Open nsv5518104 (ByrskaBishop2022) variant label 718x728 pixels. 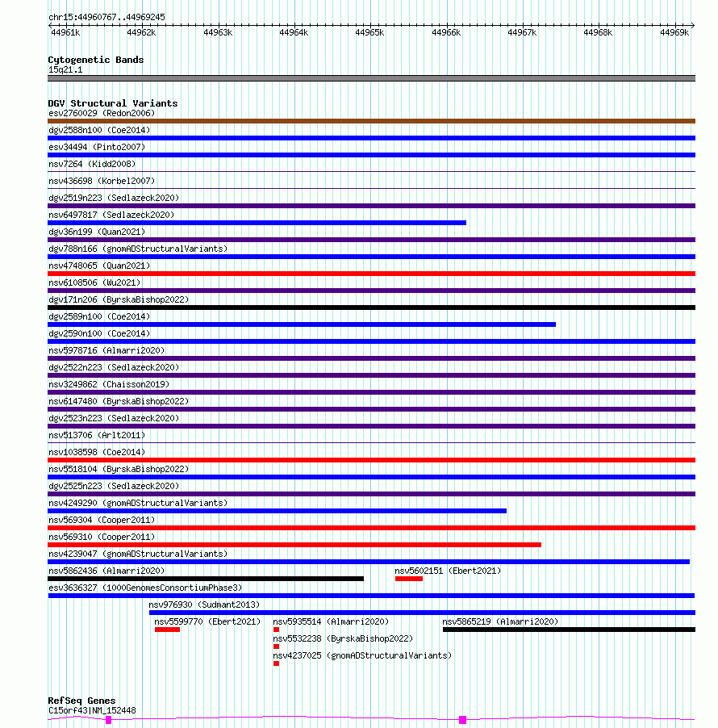click(119, 469)
